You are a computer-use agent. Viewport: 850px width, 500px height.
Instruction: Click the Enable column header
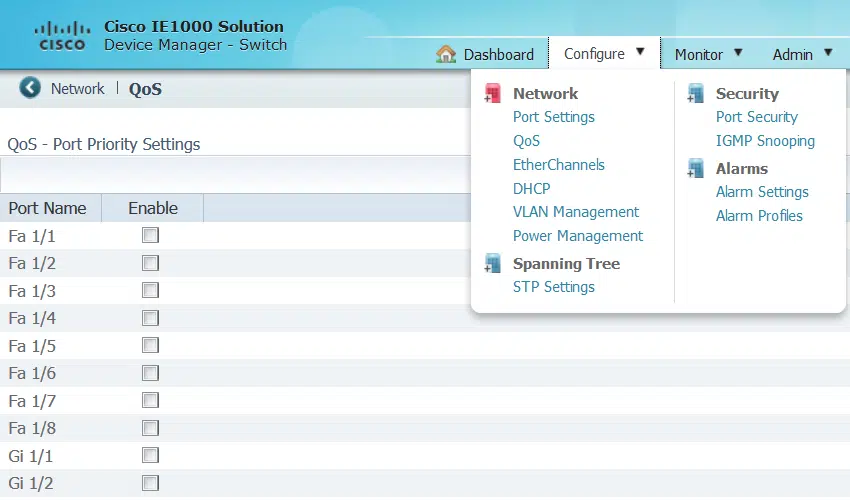153,208
